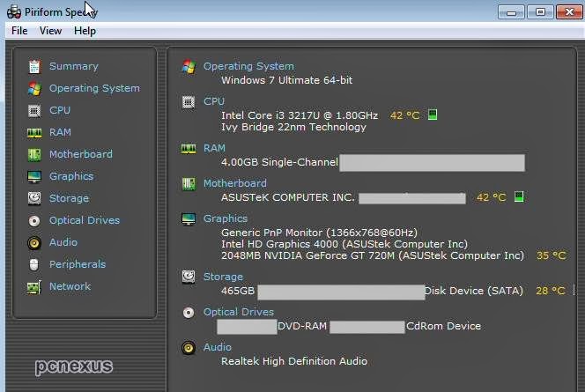Click the Audio speaker icon in summary panel
The width and height of the screenshot is (585, 392).
tap(189, 348)
